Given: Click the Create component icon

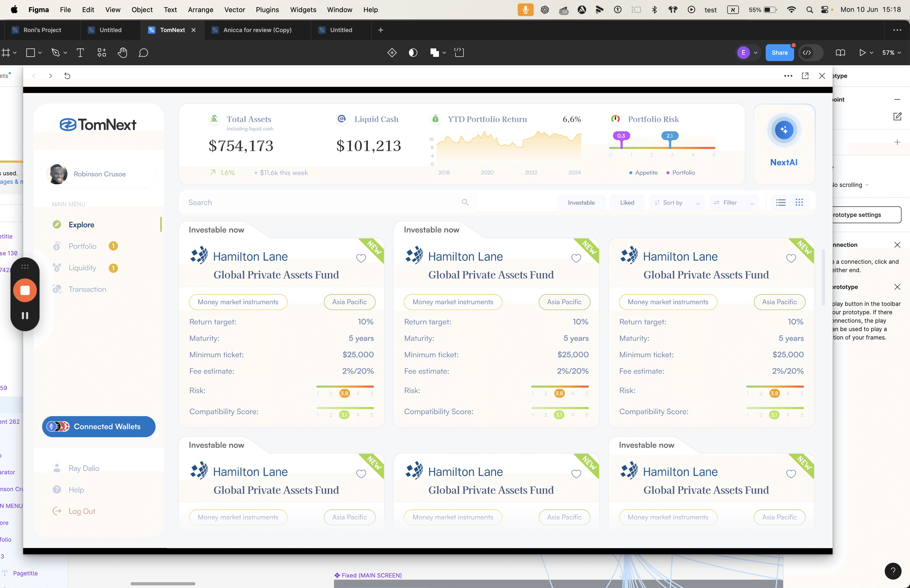Looking at the screenshot, I should (x=392, y=53).
